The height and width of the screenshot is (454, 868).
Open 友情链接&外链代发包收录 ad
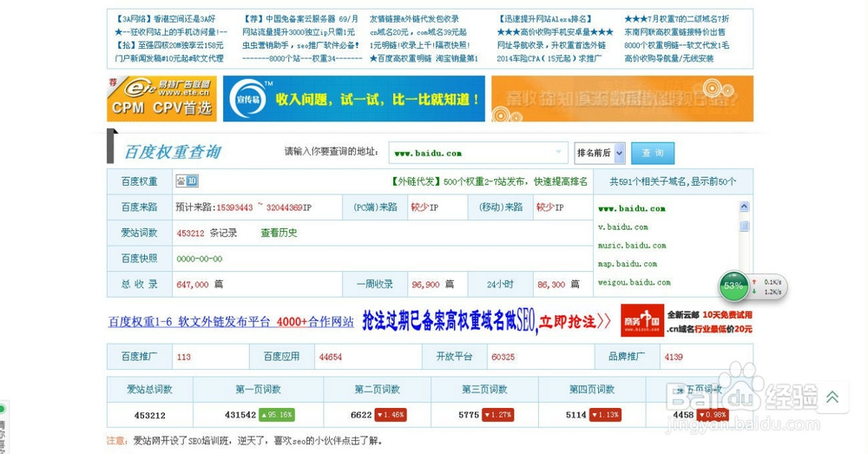click(x=415, y=19)
